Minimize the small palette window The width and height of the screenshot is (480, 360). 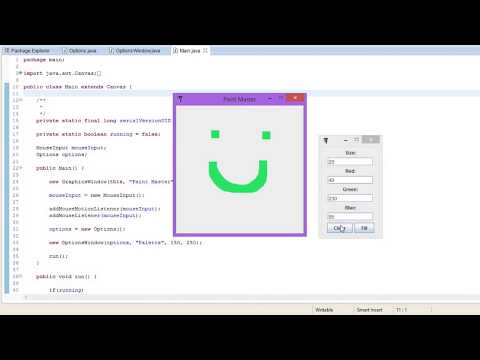(346, 140)
